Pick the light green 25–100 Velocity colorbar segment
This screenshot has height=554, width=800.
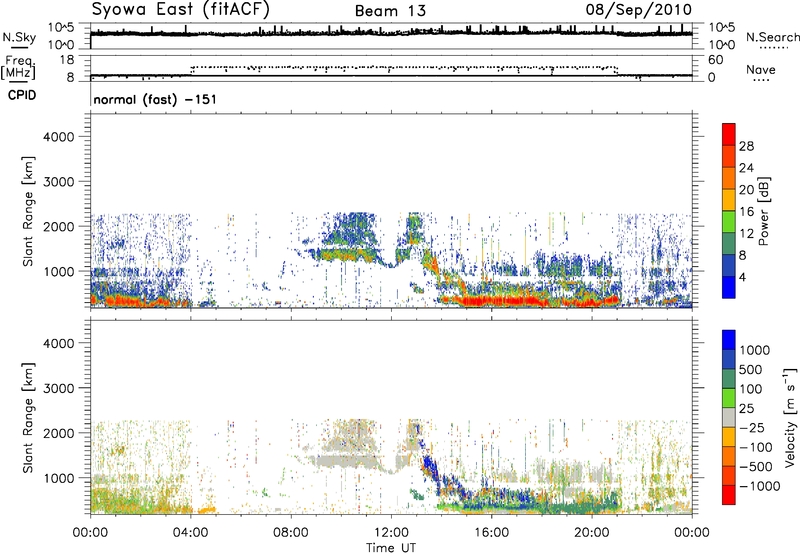coord(729,398)
